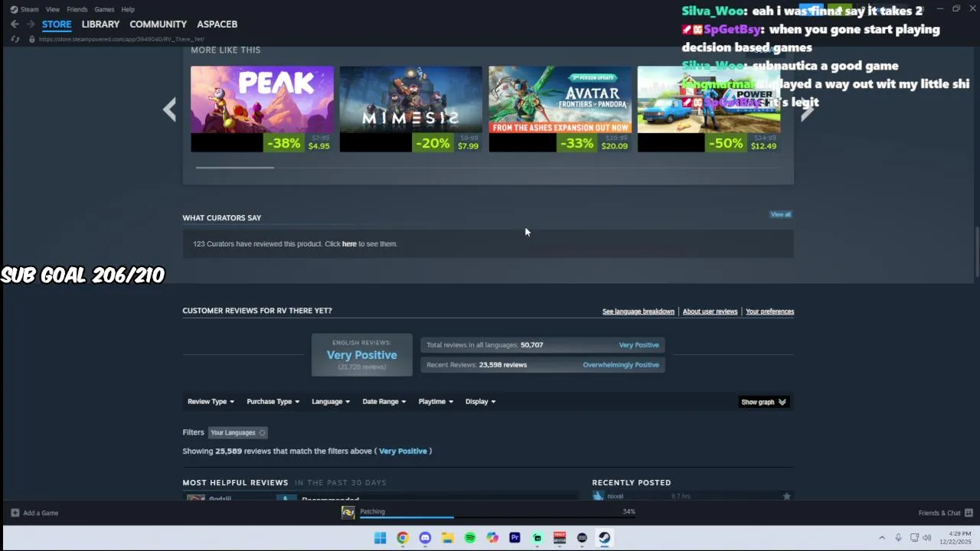Click the English Reviews Very Positive summary box
Screen dimensions: 980x551
click(362, 355)
